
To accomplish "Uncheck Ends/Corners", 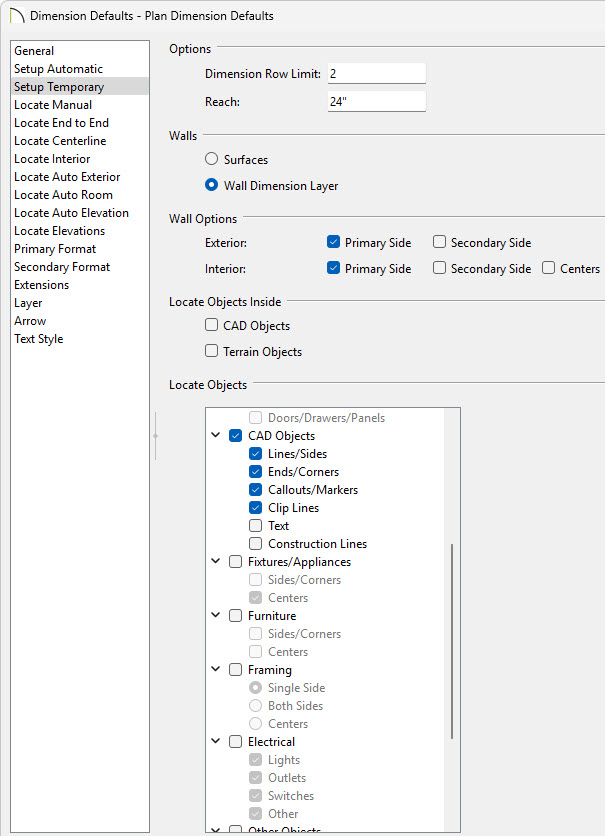I will pos(256,472).
